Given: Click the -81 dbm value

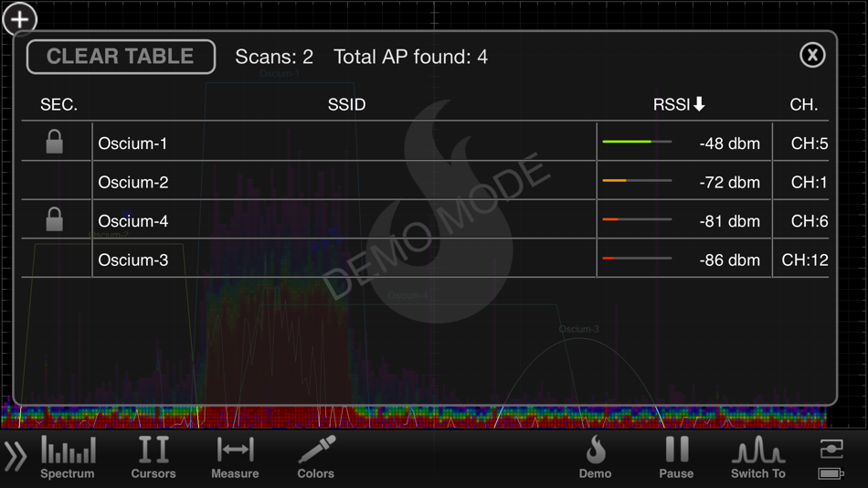Looking at the screenshot, I should click(730, 221).
